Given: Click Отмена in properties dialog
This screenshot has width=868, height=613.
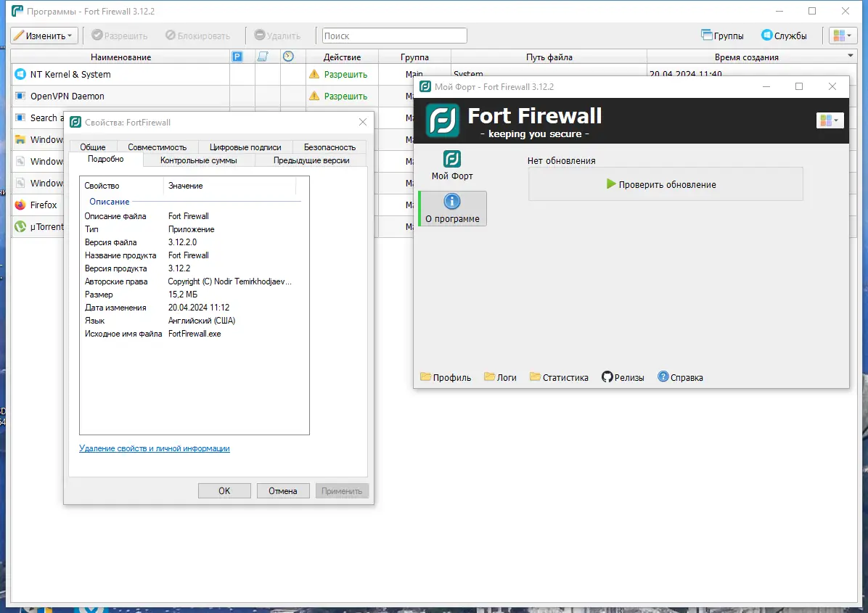Looking at the screenshot, I should (283, 490).
